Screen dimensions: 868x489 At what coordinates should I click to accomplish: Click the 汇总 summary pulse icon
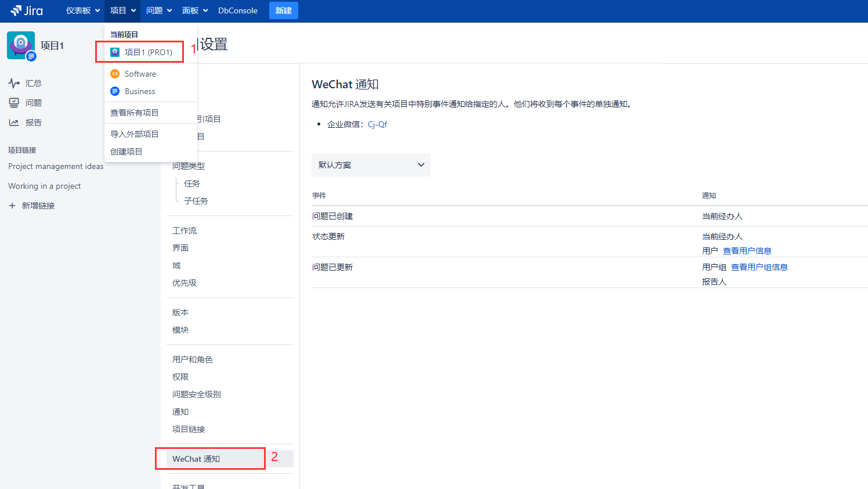(14, 83)
